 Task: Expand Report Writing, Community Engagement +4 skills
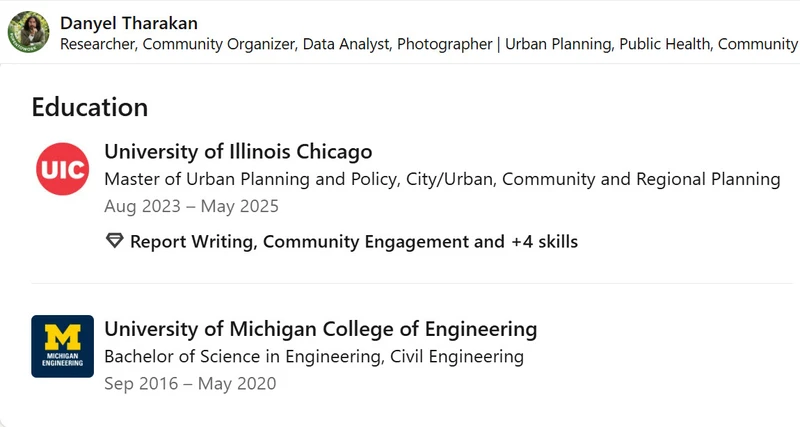(354, 241)
